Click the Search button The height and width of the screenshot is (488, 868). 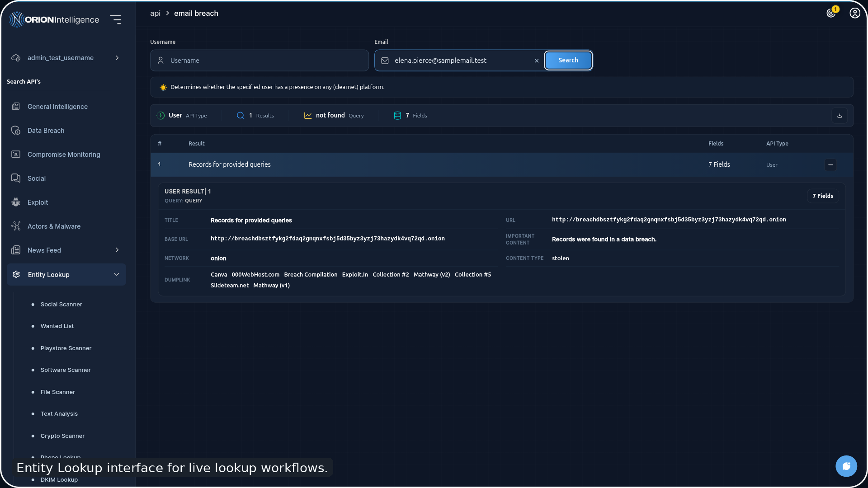568,61
